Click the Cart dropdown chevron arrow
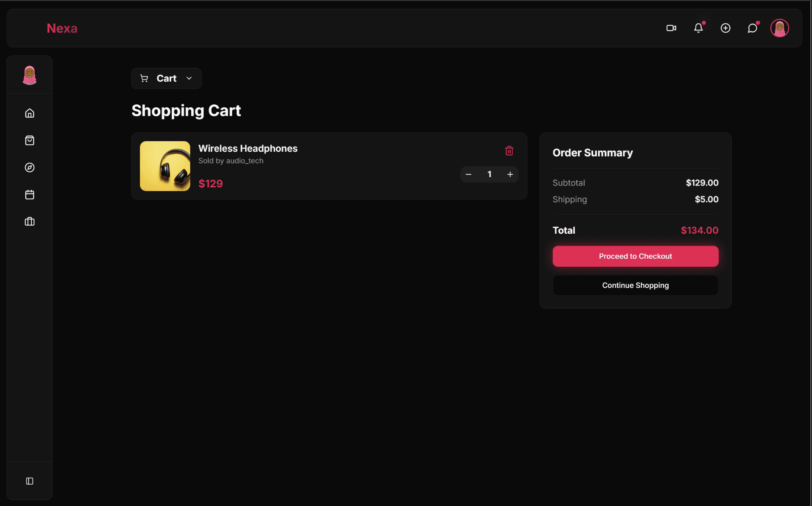This screenshot has height=506, width=812. [x=189, y=78]
